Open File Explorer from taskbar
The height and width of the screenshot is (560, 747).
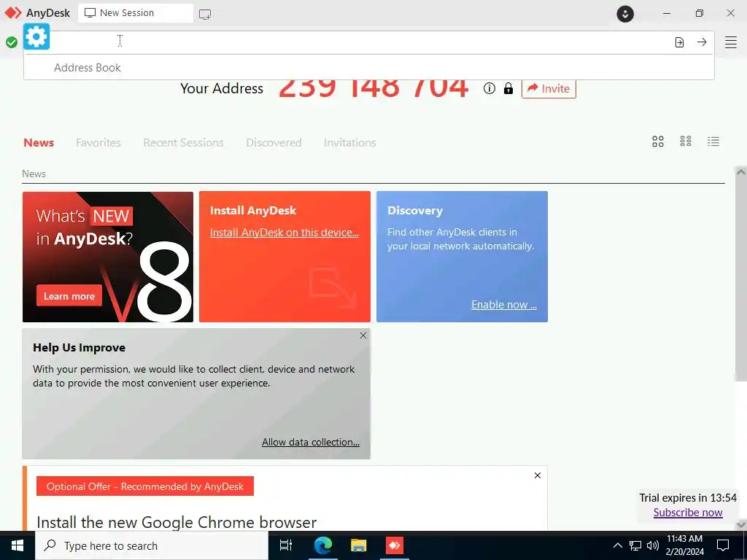(x=358, y=545)
